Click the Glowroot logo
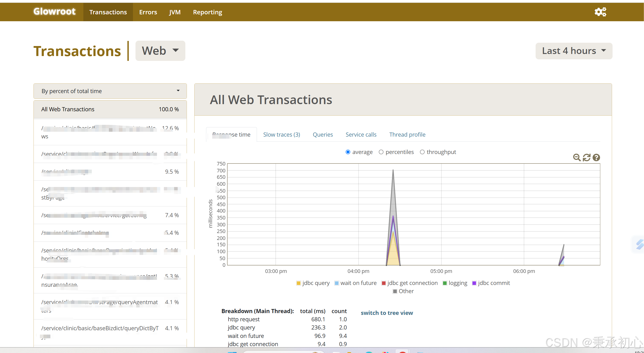 pos(54,12)
